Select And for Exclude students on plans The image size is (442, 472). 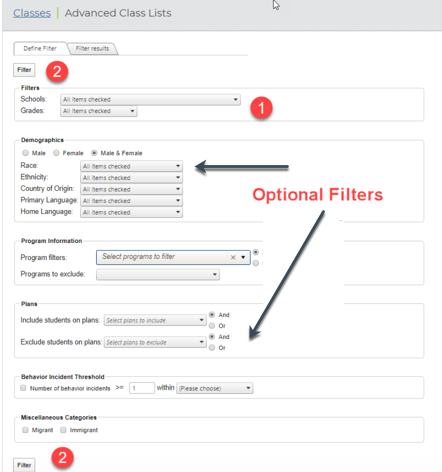[x=212, y=337]
